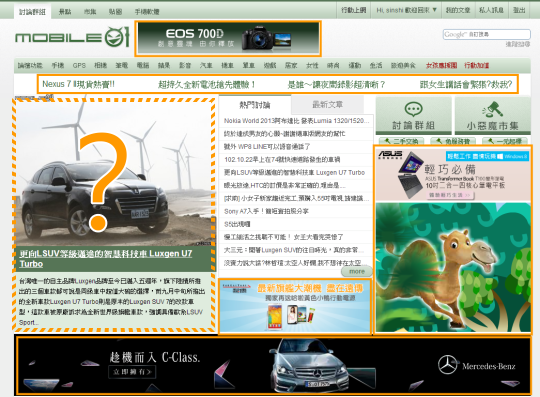Select the 最新文章 tab

pos(328,105)
